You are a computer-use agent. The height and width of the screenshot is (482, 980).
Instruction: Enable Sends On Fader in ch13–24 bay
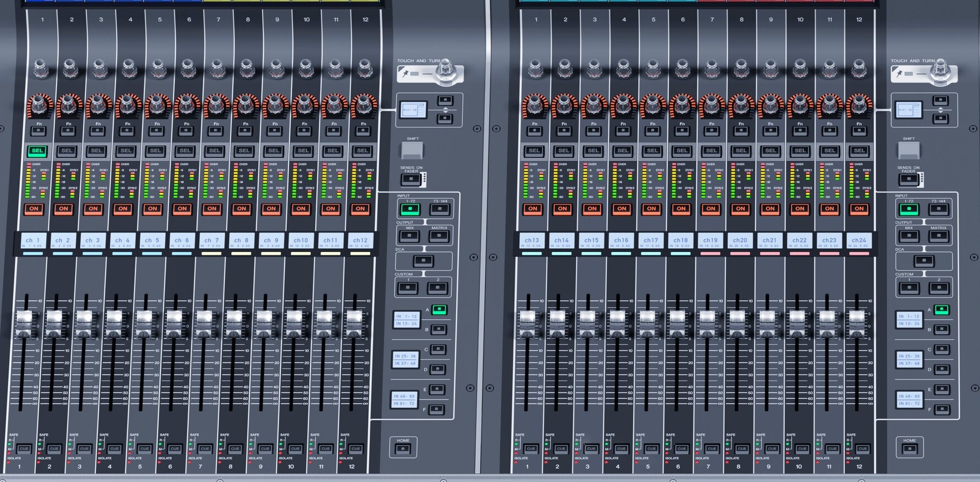click(908, 180)
